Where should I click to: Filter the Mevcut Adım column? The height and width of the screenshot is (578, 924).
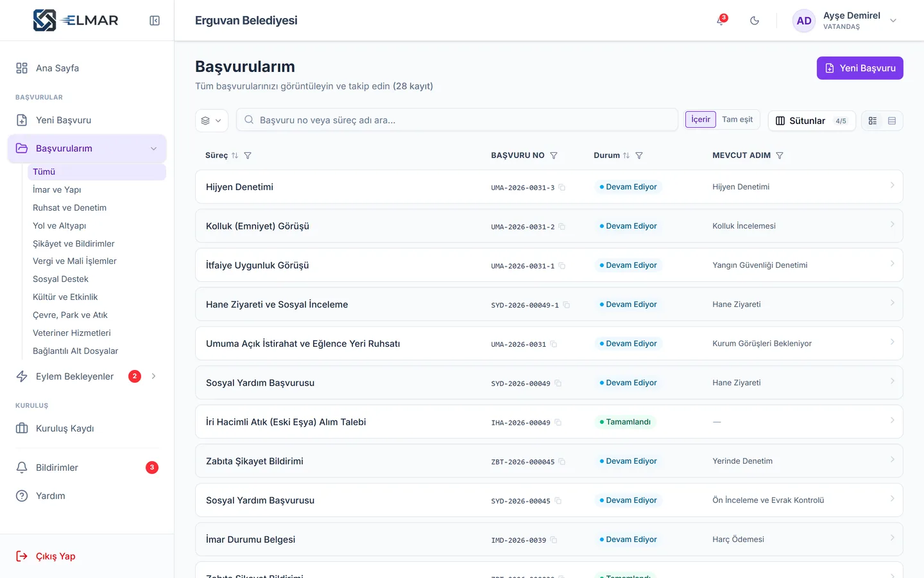780,155
